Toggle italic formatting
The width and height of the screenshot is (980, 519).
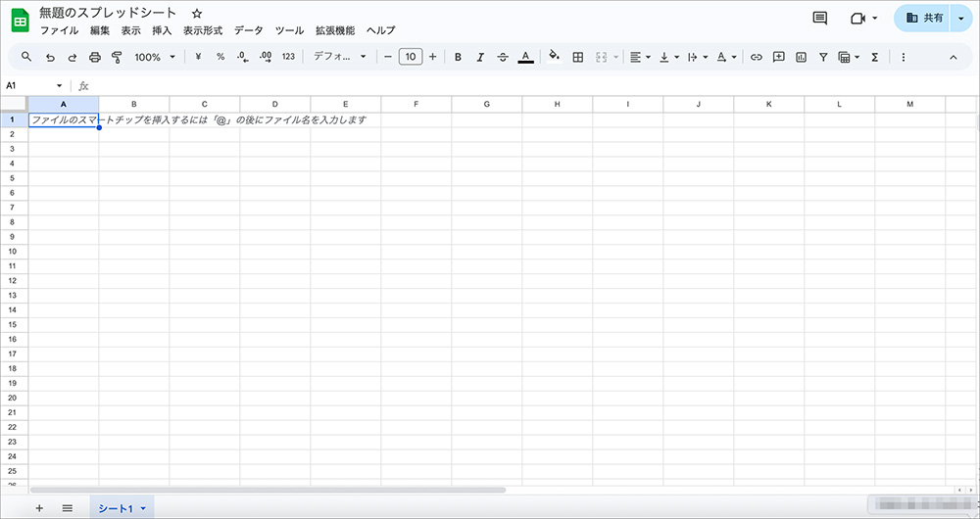pos(480,58)
